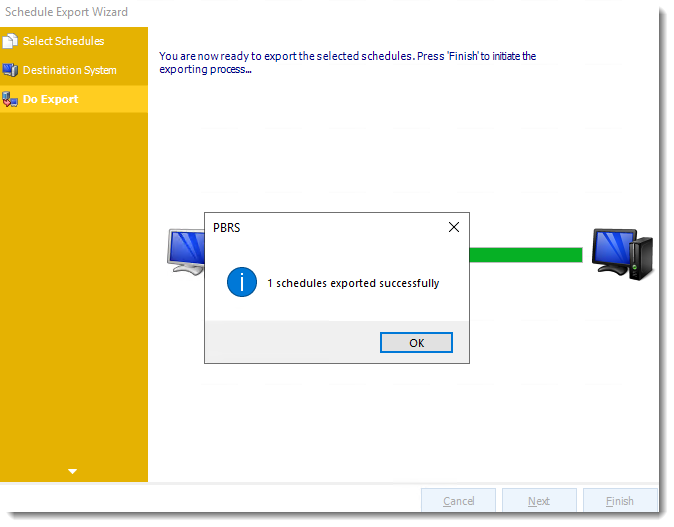Click the Cancel button
Screen dimensions: 674x527
tap(458, 500)
